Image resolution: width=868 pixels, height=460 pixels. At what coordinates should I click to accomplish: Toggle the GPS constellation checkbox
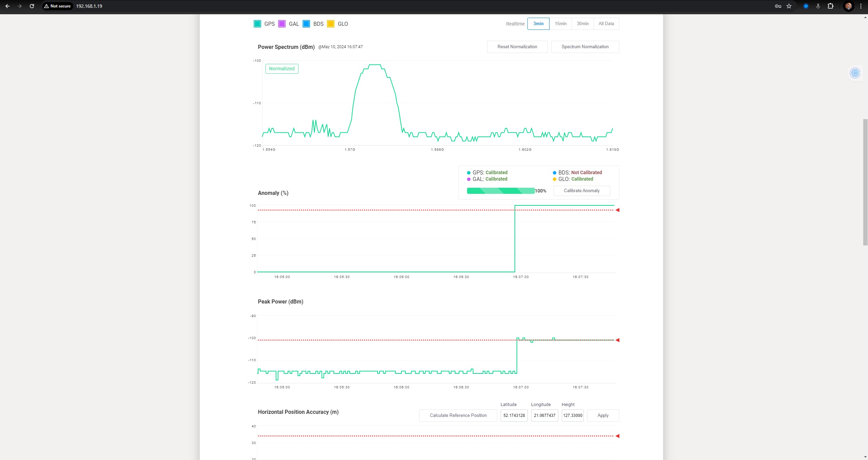click(x=257, y=24)
